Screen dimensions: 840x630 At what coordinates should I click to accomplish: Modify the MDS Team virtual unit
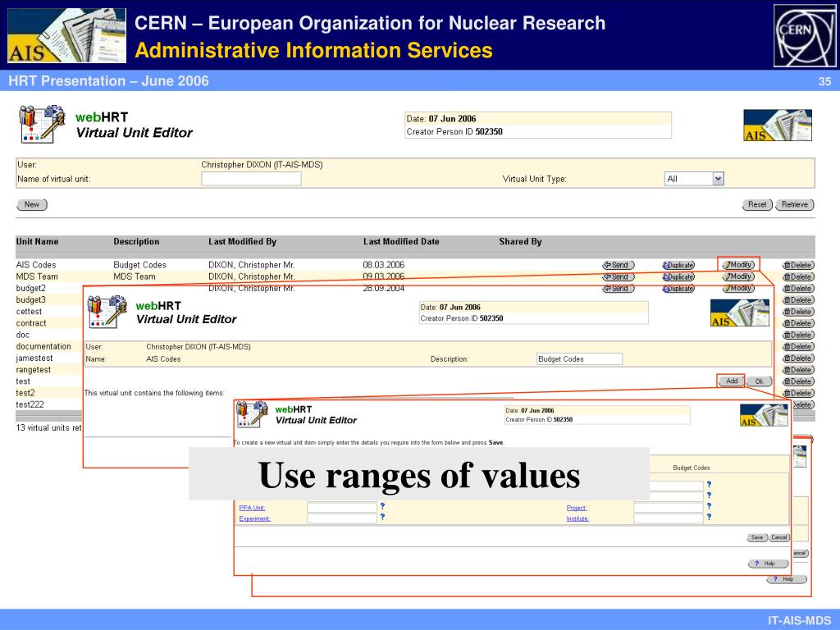pos(738,276)
